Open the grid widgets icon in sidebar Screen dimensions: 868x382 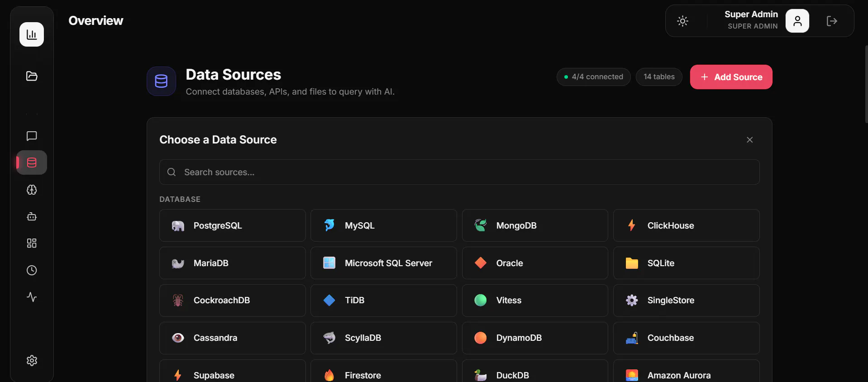32,244
